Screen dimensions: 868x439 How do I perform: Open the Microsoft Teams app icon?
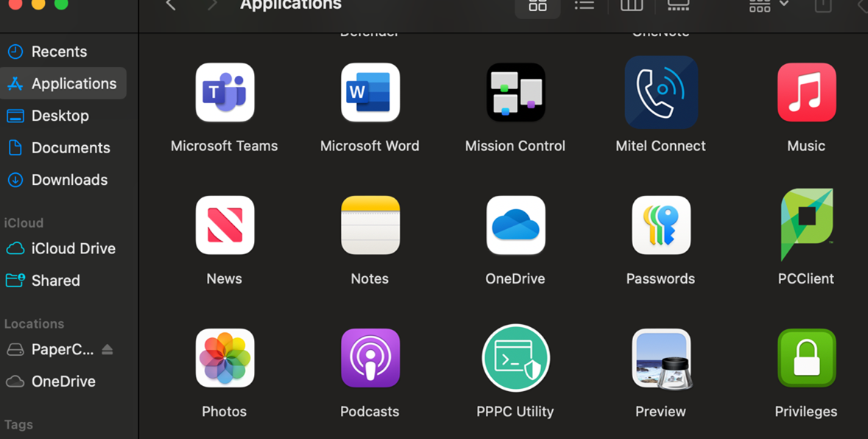[225, 93]
